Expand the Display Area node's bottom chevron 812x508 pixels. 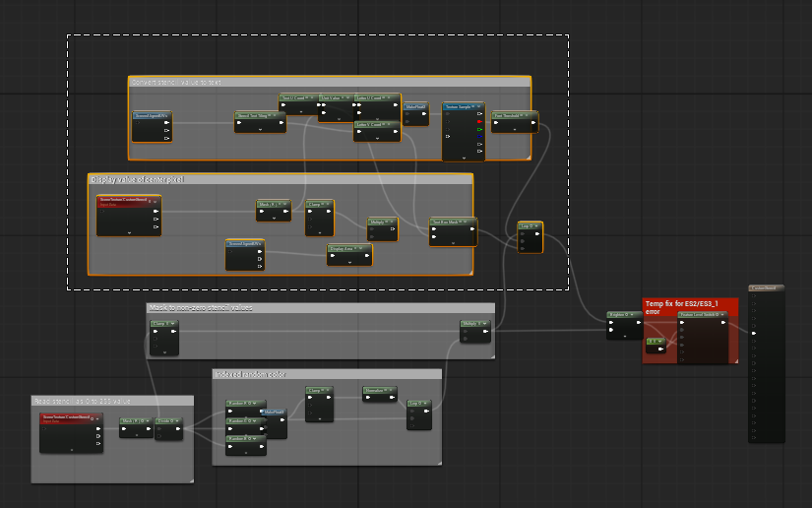tap(349, 263)
